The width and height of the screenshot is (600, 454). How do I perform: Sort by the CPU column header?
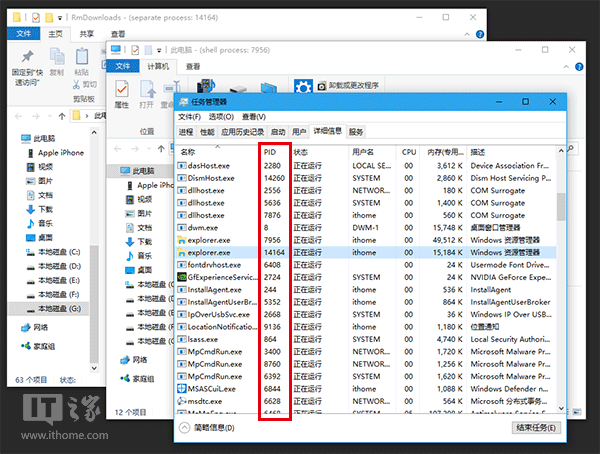tap(408, 152)
